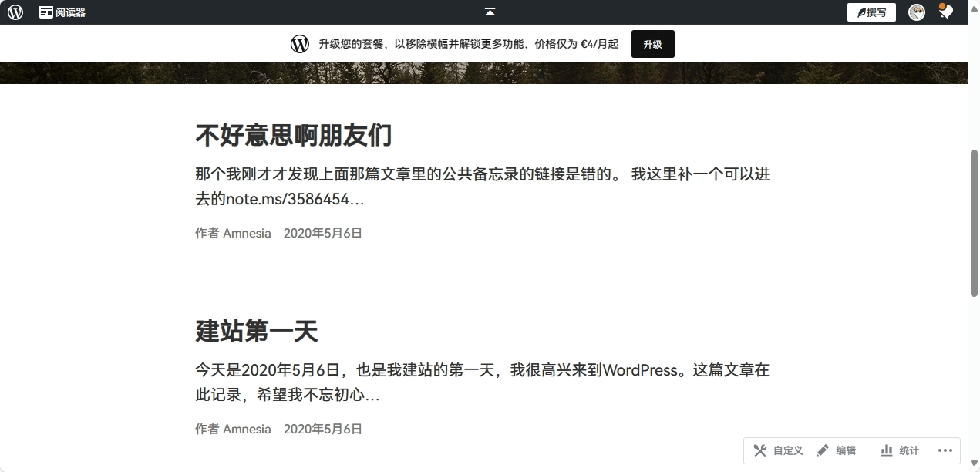Collapse the admin bar with the center arrow
The height and width of the screenshot is (472, 980).
(490, 12)
